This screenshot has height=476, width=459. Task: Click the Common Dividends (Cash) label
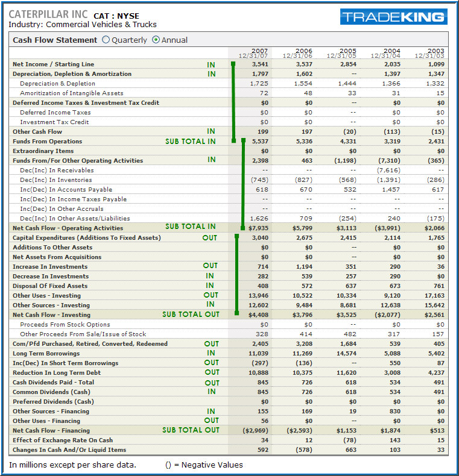click(x=51, y=392)
